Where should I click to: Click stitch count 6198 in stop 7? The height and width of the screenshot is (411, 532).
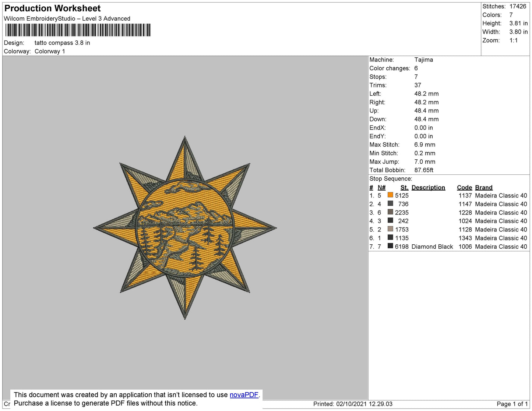[402, 247]
